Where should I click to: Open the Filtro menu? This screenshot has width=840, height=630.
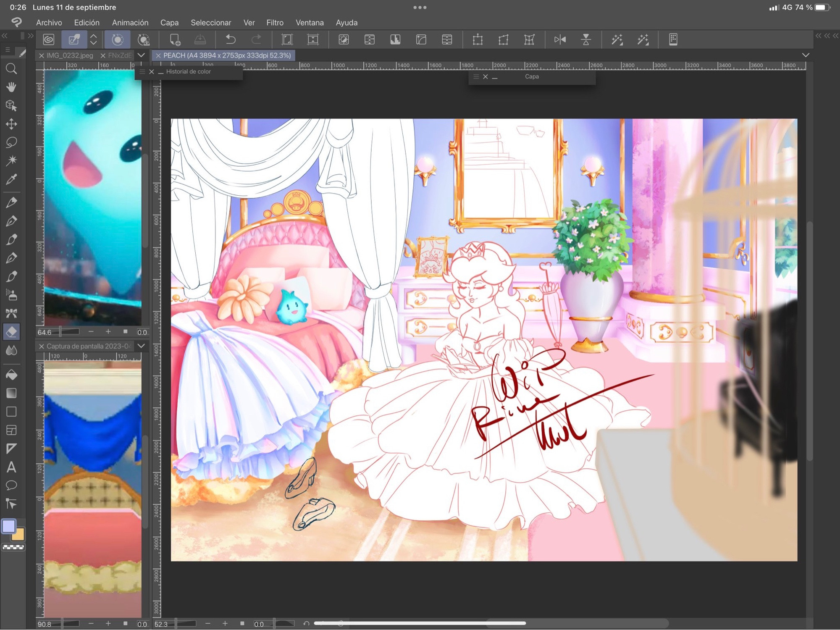[275, 23]
